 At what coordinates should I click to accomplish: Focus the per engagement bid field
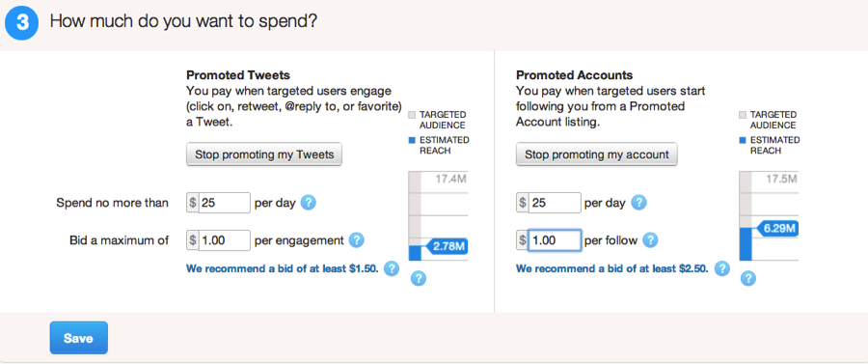[x=224, y=240]
